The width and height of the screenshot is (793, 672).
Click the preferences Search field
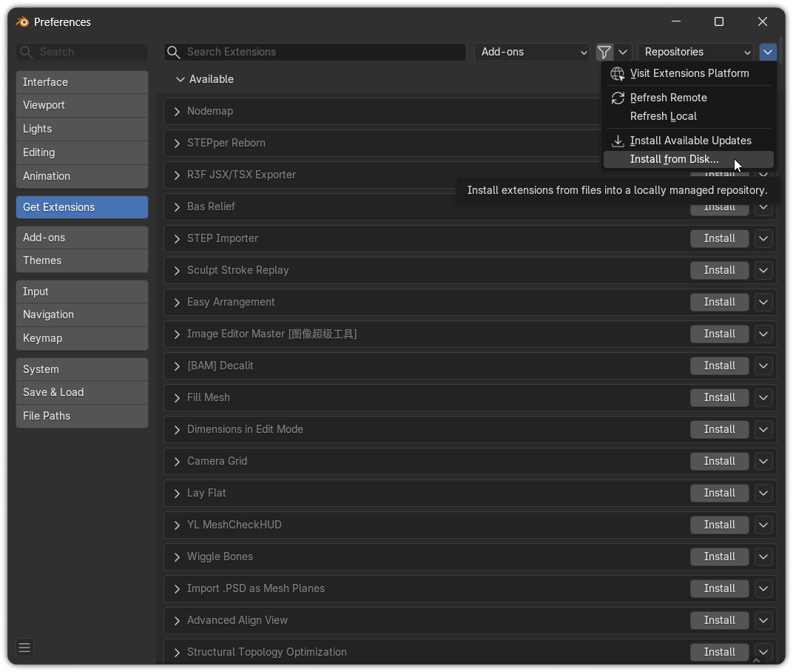[x=82, y=52]
